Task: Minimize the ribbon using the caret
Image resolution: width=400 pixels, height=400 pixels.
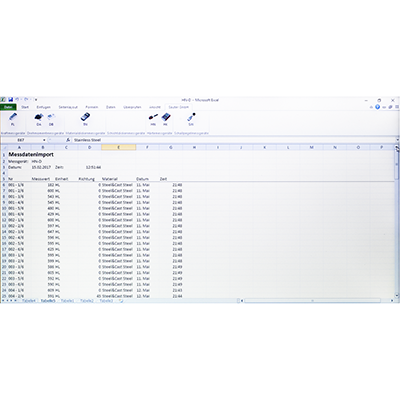Action: tap(371, 107)
